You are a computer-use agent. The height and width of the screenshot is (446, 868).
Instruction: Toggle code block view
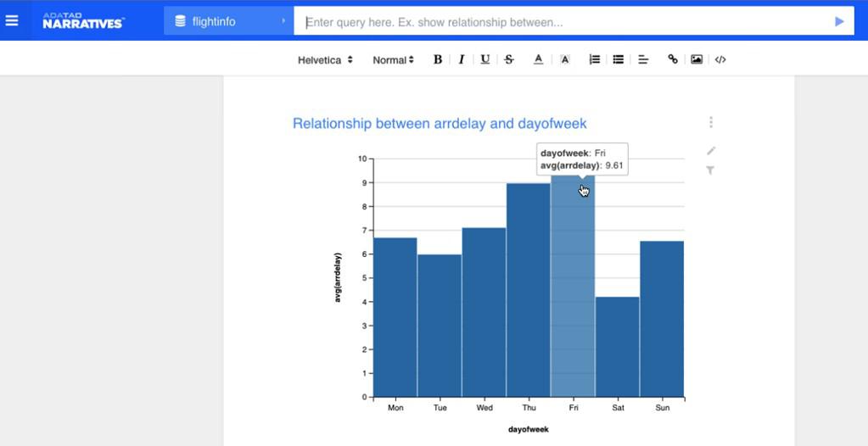point(720,59)
